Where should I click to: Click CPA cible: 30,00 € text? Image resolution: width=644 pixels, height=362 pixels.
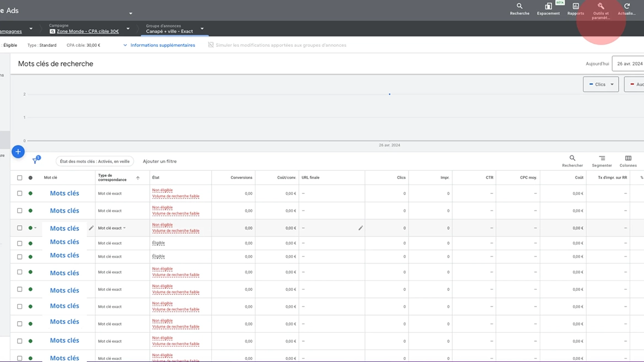(x=83, y=45)
